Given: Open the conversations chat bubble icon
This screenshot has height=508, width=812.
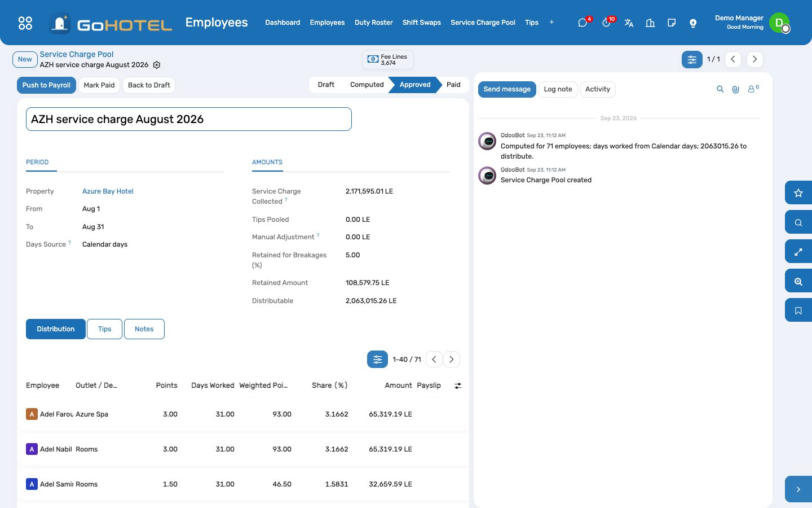Looking at the screenshot, I should 583,23.
